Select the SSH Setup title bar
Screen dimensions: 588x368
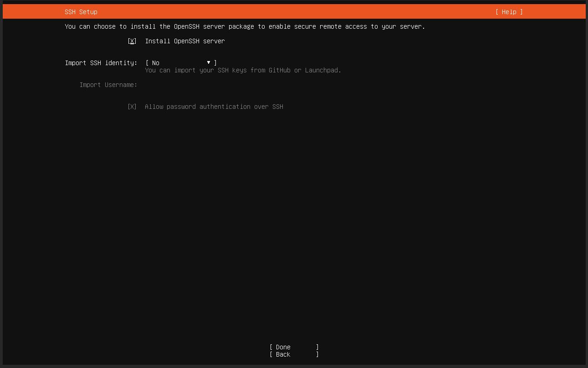pyautogui.click(x=81, y=12)
